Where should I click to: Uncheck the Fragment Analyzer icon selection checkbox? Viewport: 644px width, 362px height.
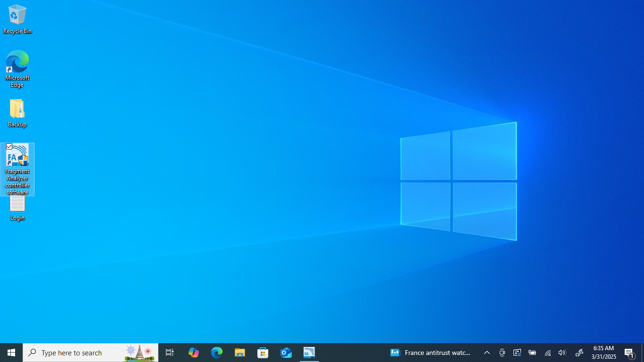tap(9, 147)
